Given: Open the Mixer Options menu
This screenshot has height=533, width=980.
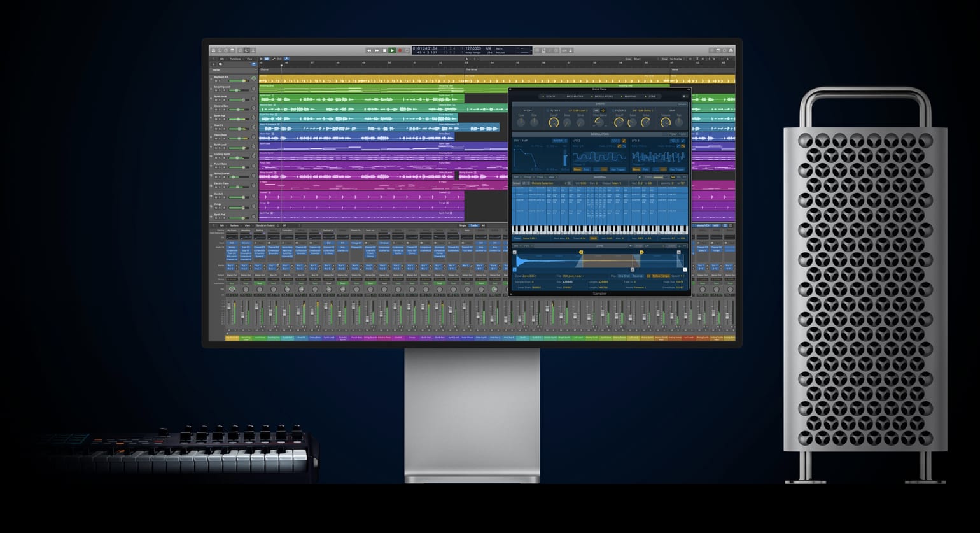Looking at the screenshot, I should [x=235, y=225].
